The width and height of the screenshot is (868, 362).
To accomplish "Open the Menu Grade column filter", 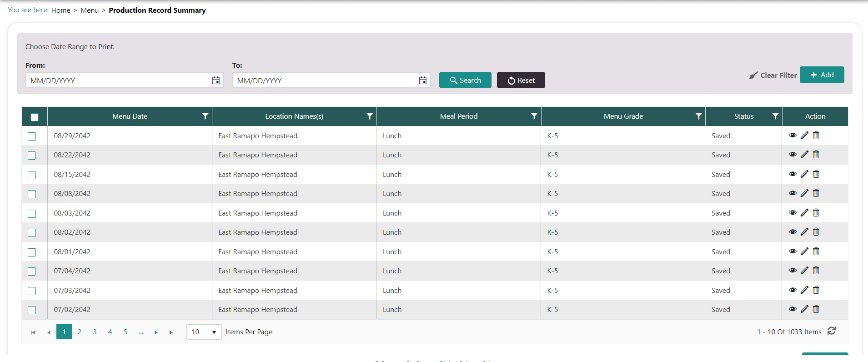I will click(x=698, y=116).
